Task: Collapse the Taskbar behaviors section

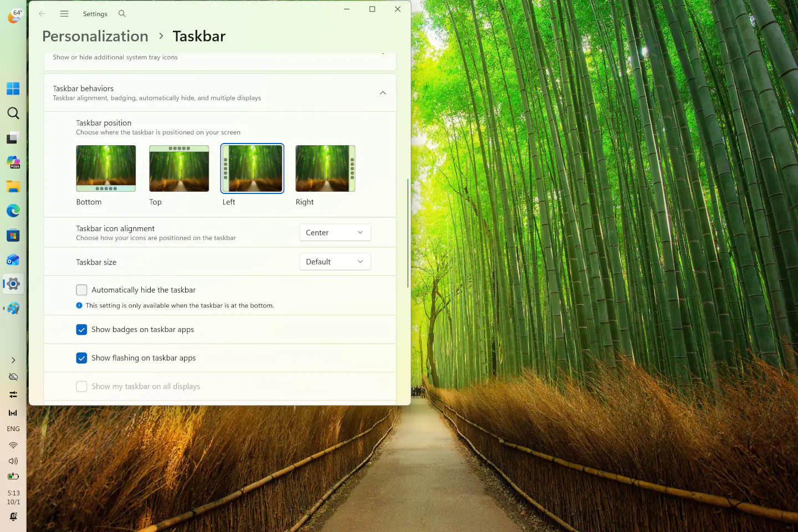Action: pyautogui.click(x=383, y=93)
